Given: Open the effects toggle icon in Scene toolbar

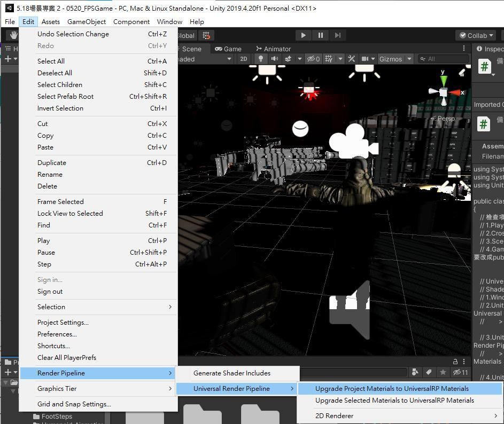Looking at the screenshot, I should [288, 59].
